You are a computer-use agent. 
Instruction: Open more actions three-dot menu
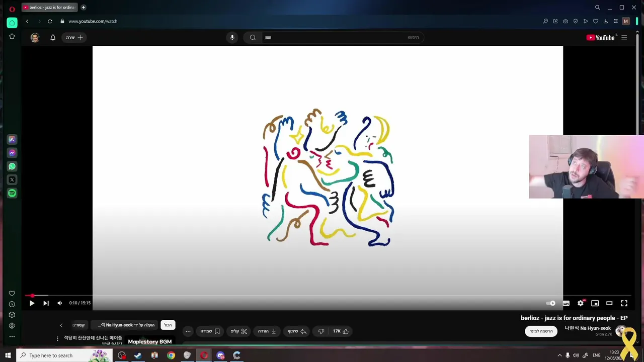pos(188,331)
